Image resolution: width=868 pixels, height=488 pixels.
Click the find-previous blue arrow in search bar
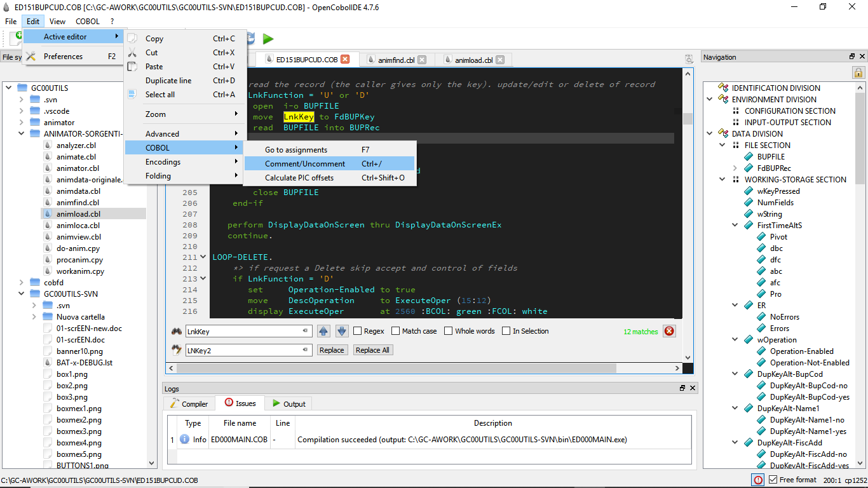323,330
